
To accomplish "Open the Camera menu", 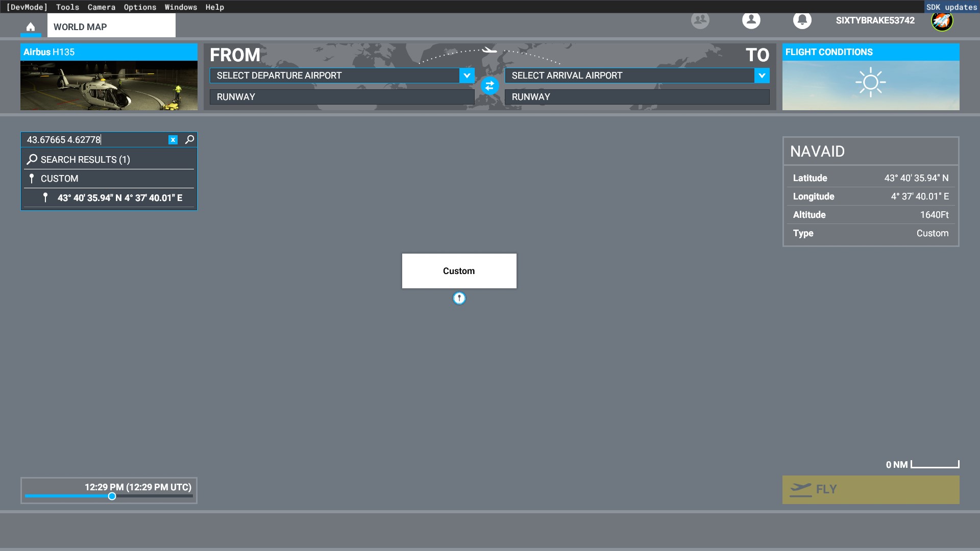I will (101, 7).
